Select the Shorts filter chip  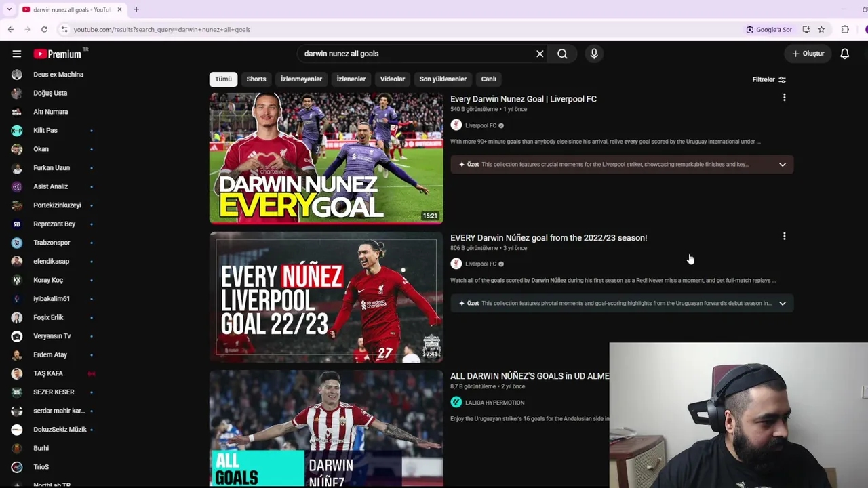pos(256,79)
